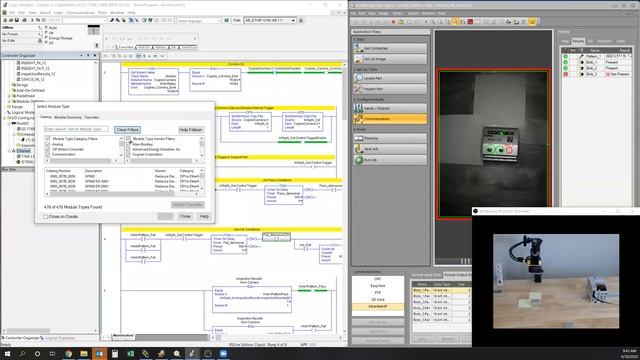
Task: Open Inputs / Outputs configuration step
Action: (390, 108)
